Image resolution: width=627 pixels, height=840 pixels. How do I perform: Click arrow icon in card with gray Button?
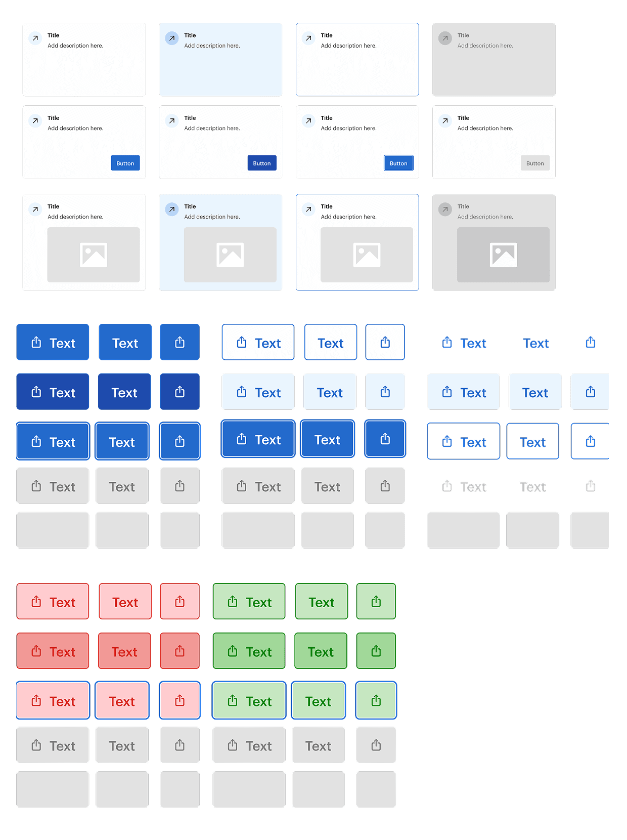[445, 121]
